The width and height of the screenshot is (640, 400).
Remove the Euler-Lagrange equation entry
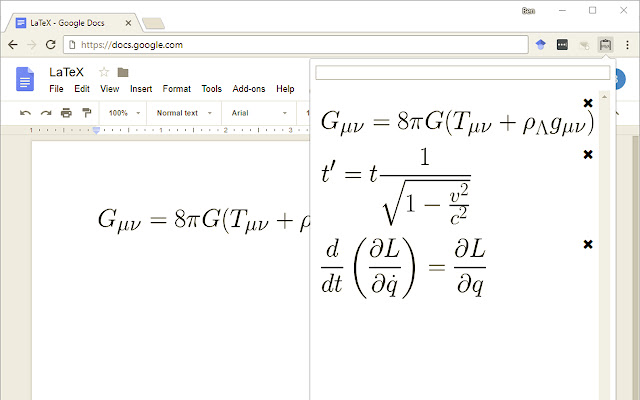(588, 244)
